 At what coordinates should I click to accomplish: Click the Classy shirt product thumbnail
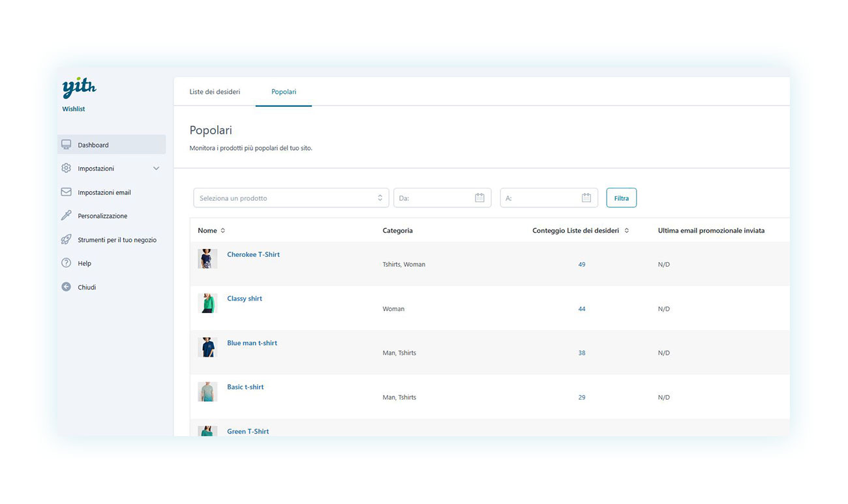[x=207, y=303]
